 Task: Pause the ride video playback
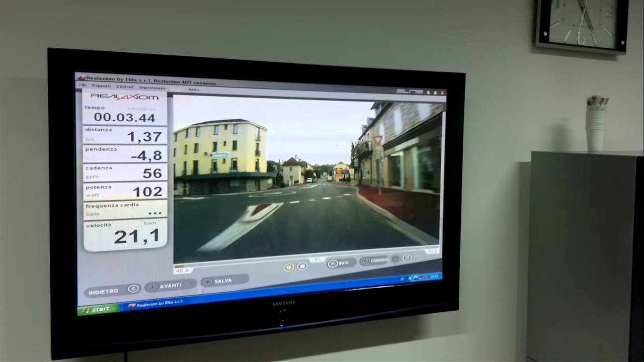tap(288, 267)
